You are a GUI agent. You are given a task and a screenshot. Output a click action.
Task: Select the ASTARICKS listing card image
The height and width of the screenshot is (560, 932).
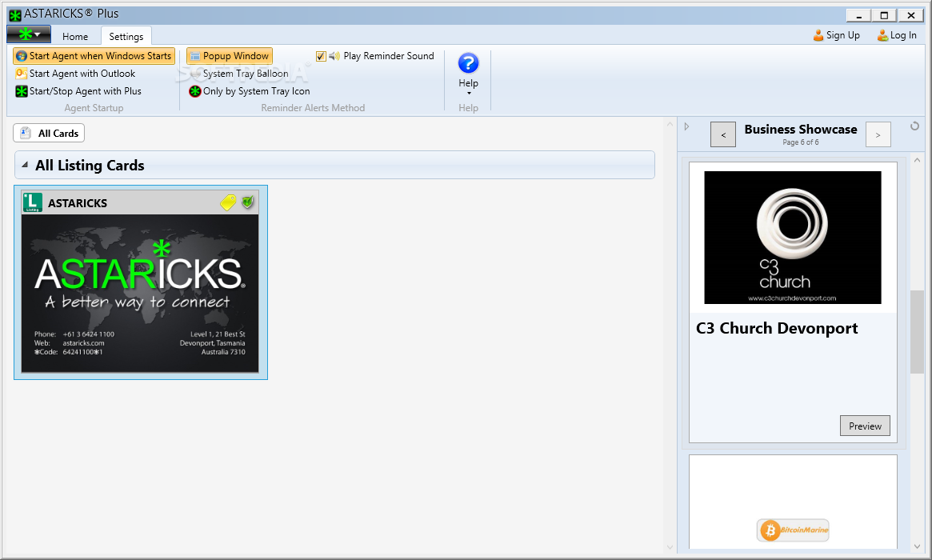[x=140, y=294]
